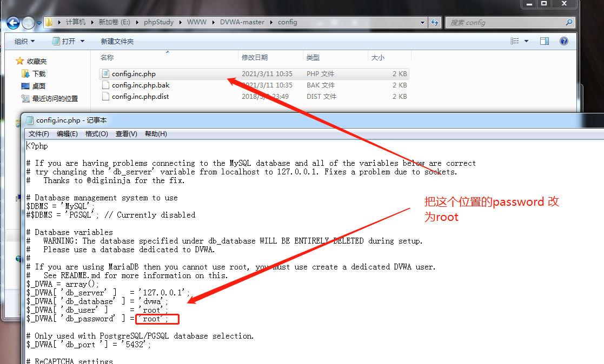
Task: Click the config.inc.php file icon
Action: 105,73
